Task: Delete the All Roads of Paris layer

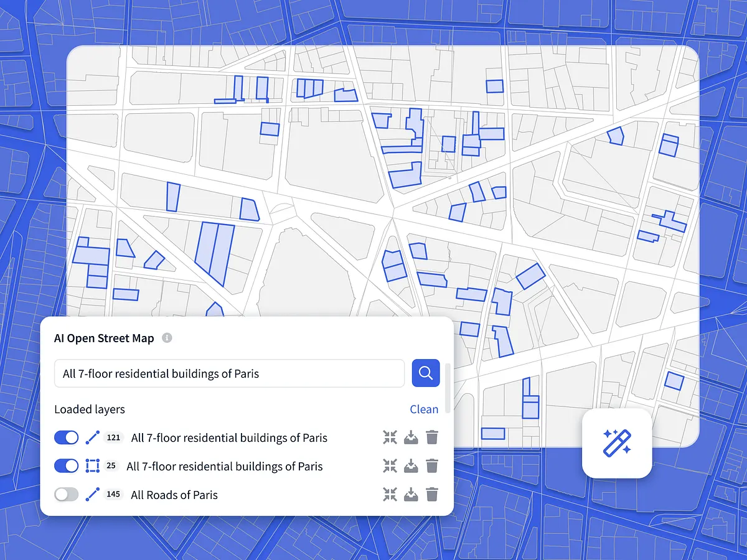Action: click(433, 495)
